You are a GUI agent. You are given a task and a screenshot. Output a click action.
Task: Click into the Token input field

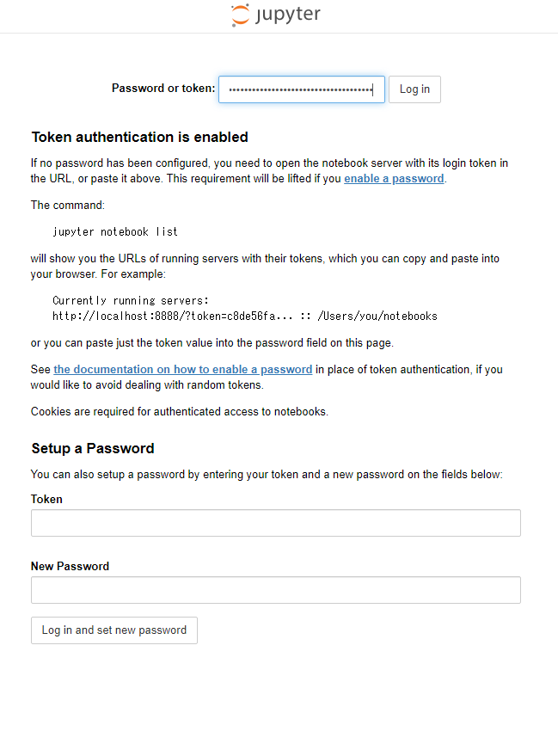click(x=276, y=523)
